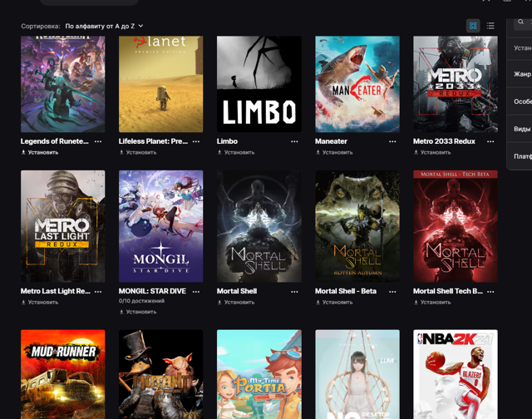Install Limbo using the Установить link
532x419 pixels.
pos(236,153)
